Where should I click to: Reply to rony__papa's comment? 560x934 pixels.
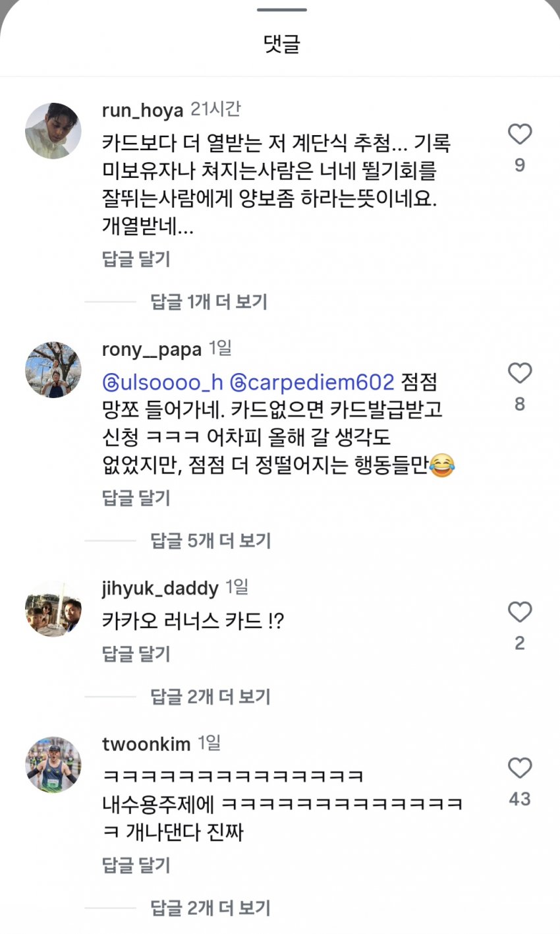click(136, 498)
